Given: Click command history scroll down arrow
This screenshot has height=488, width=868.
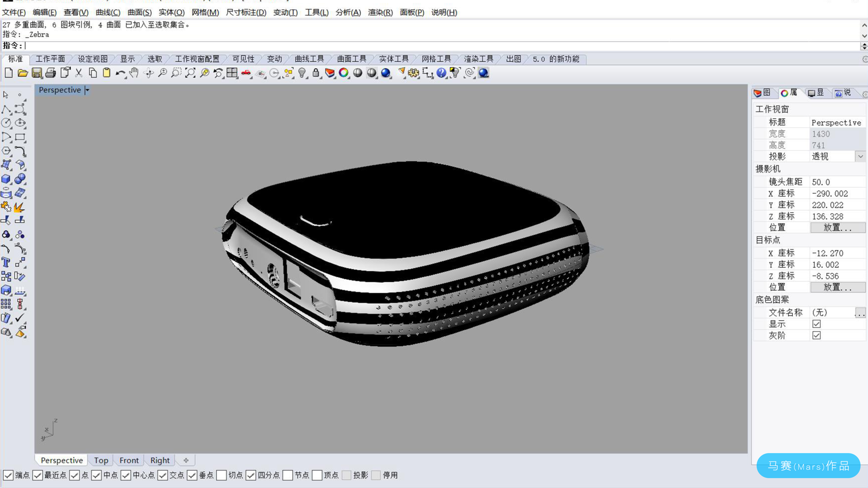Looking at the screenshot, I should coord(864,36).
